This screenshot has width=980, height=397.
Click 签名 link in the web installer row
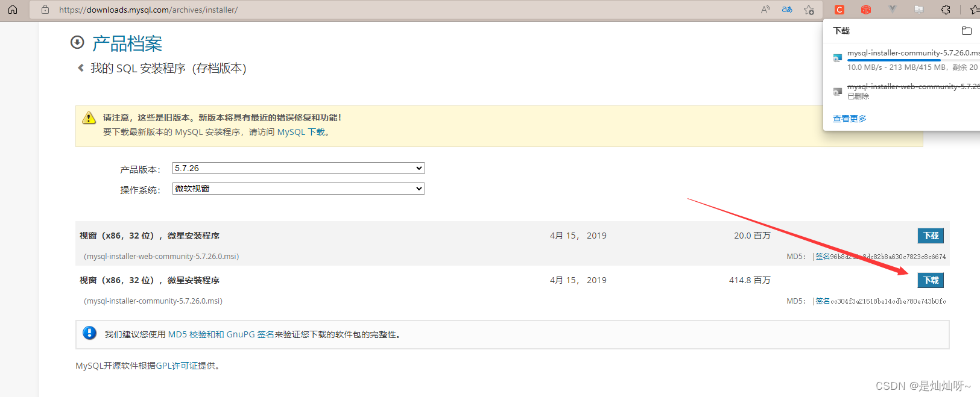coord(823,257)
